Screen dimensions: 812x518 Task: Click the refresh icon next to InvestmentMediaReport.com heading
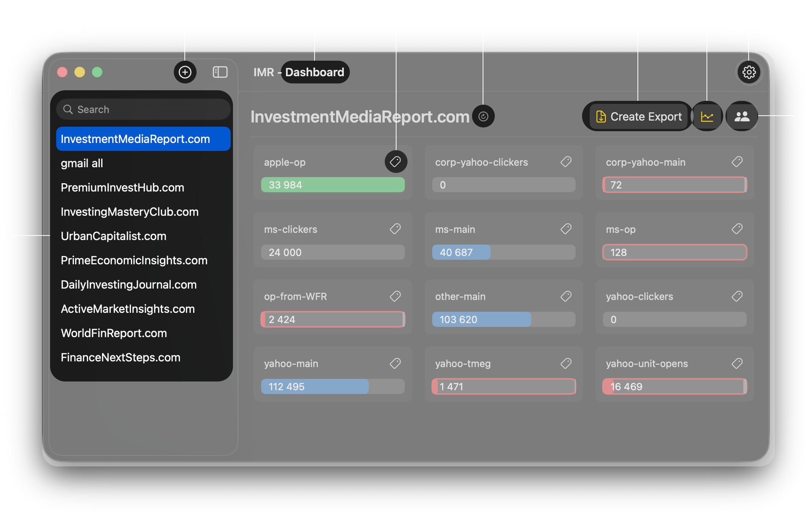coord(483,116)
